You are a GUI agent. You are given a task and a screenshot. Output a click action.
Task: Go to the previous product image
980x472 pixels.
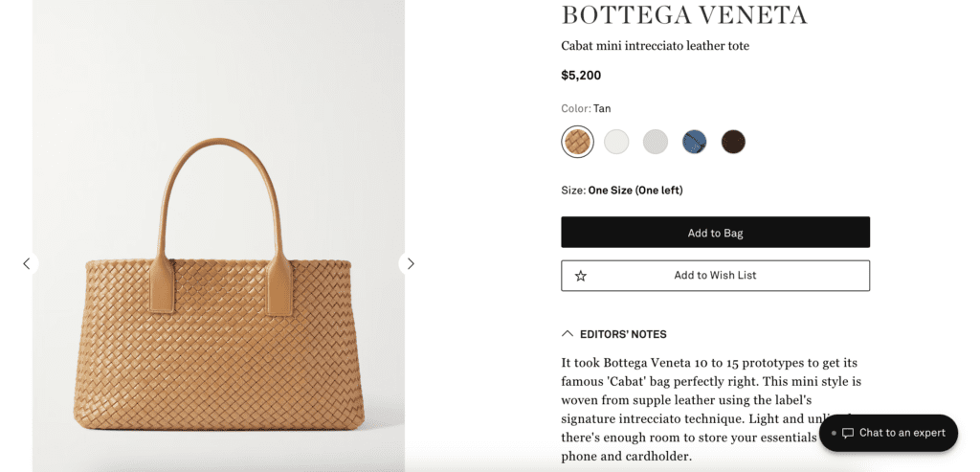coord(27,263)
